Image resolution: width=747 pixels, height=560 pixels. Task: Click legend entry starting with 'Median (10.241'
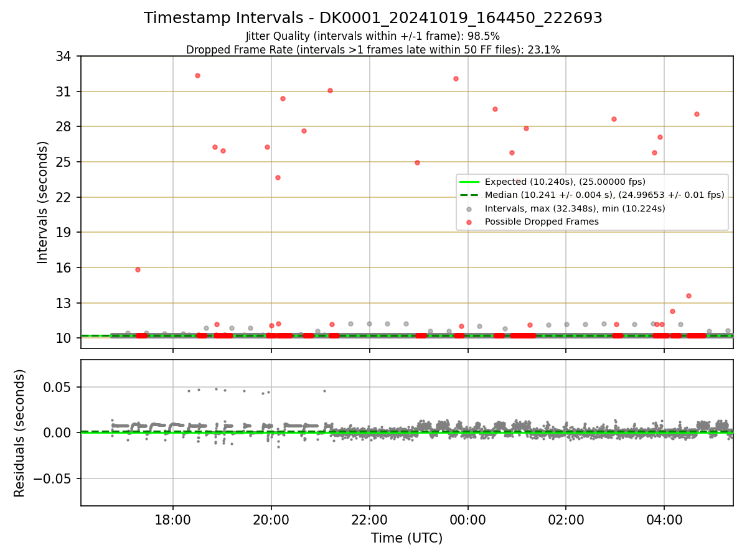(x=604, y=195)
